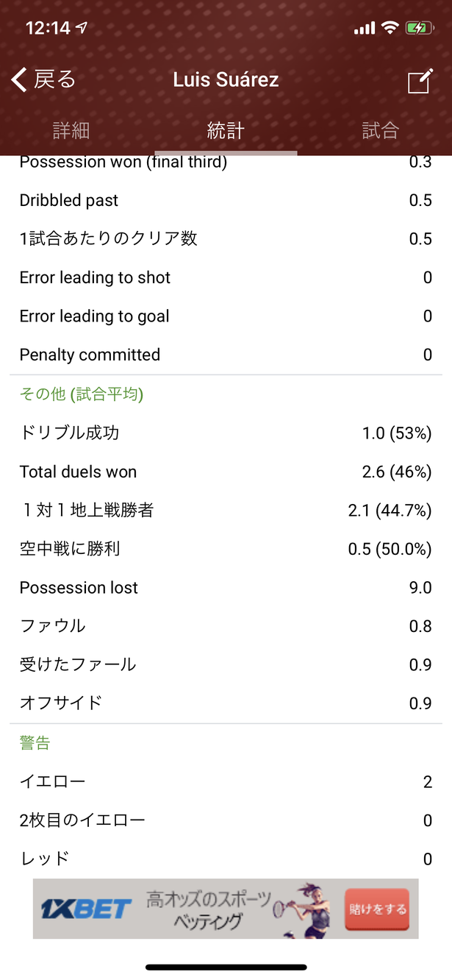Image resolution: width=452 pixels, height=980 pixels.
Task: Tap the cellular signal bars
Action: pyautogui.click(x=365, y=29)
